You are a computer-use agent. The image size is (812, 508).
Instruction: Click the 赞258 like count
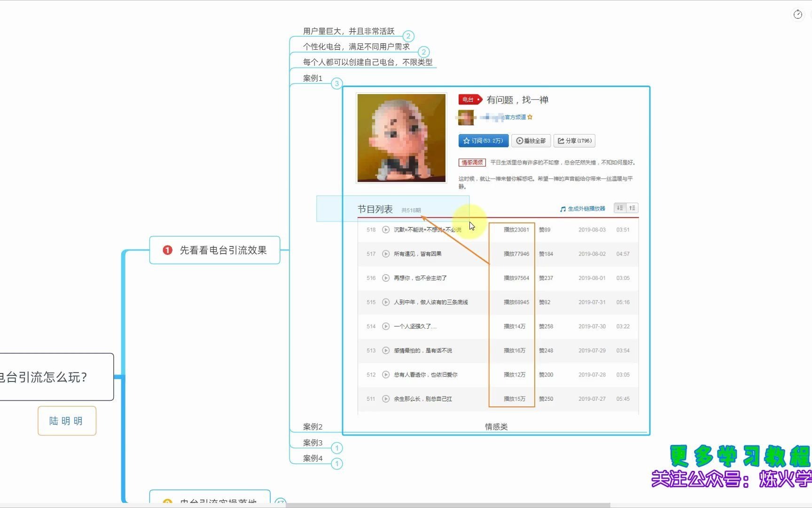546,326
